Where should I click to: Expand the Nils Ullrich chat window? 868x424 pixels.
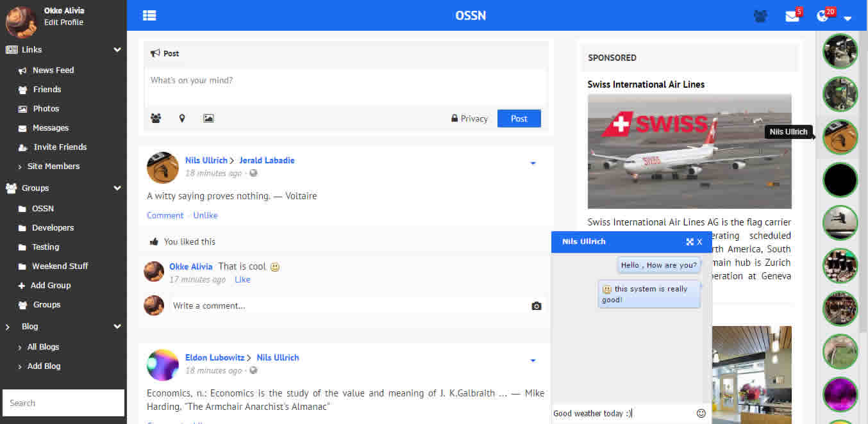[x=690, y=242]
